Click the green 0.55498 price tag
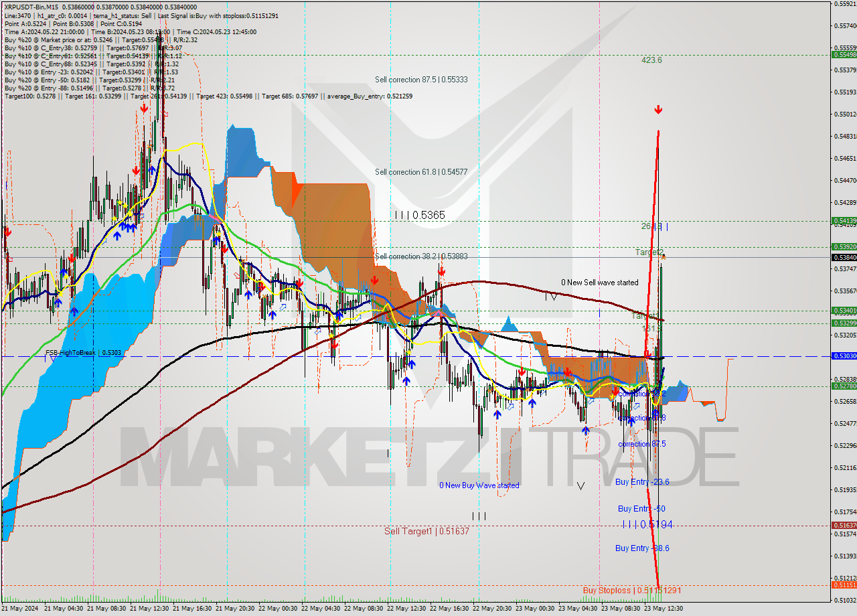The width and height of the screenshot is (857, 616). [x=844, y=54]
